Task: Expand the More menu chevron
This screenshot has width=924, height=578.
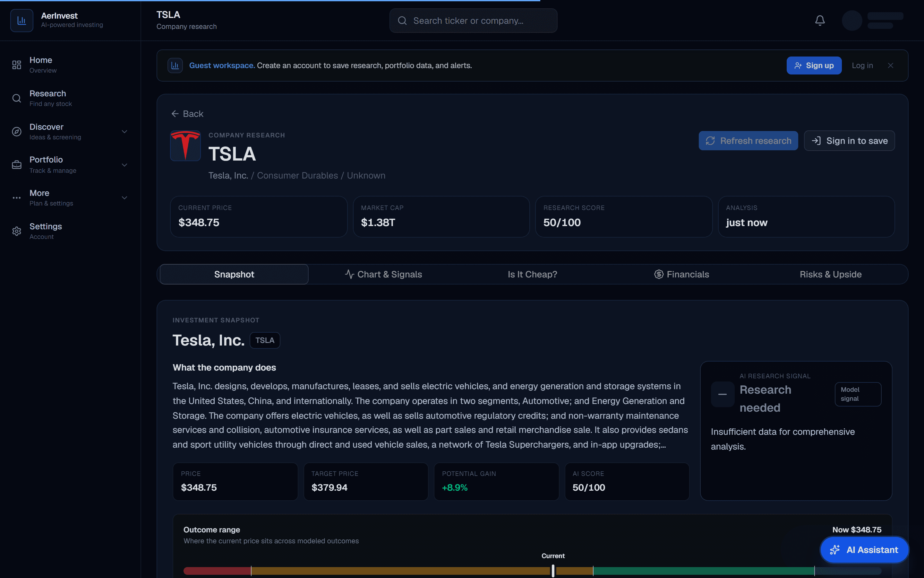Action: click(x=124, y=197)
